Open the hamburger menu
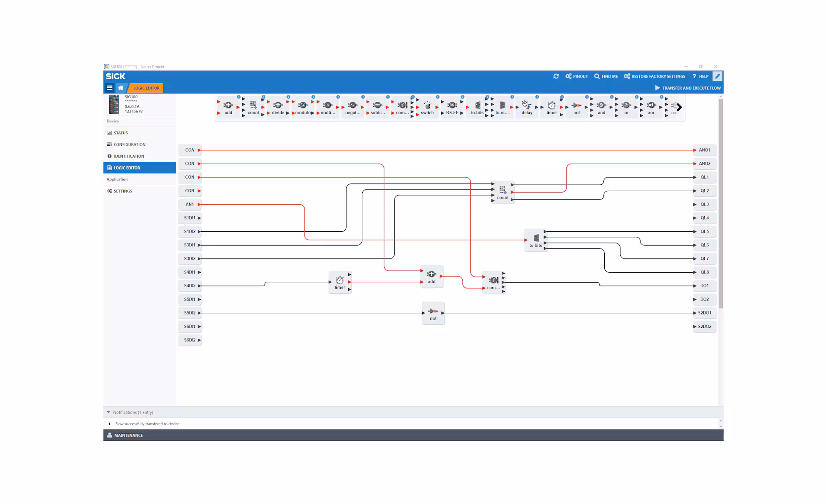This screenshot has width=827, height=504. (x=109, y=88)
